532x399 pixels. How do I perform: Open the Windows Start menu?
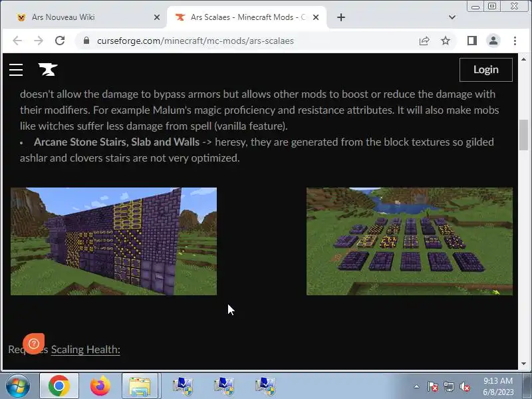click(18, 386)
